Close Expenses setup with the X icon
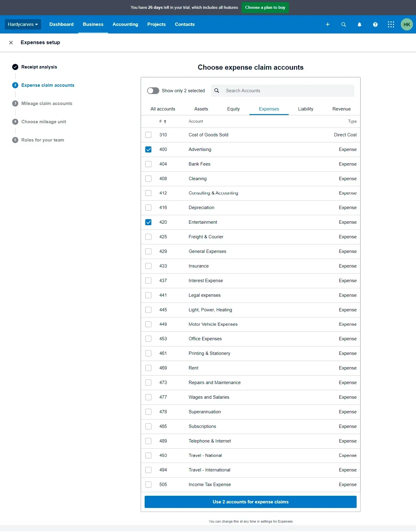The image size is (416, 532). pos(11,43)
